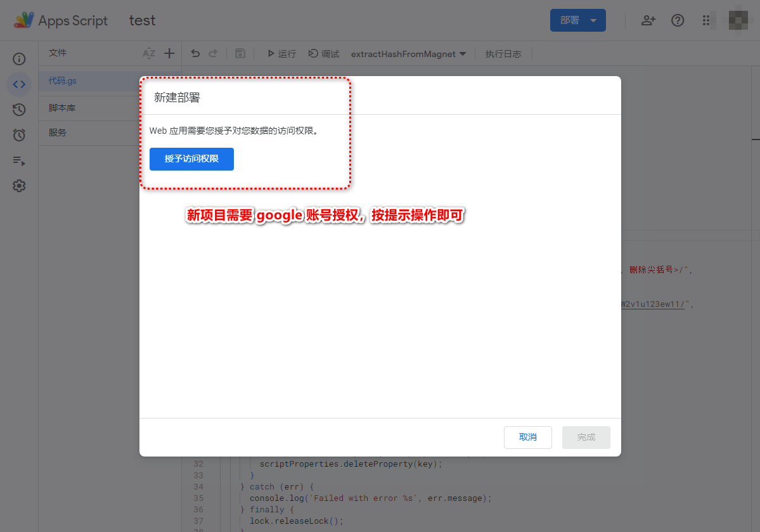Click the 服务 services section
The image size is (760, 532).
tap(57, 133)
